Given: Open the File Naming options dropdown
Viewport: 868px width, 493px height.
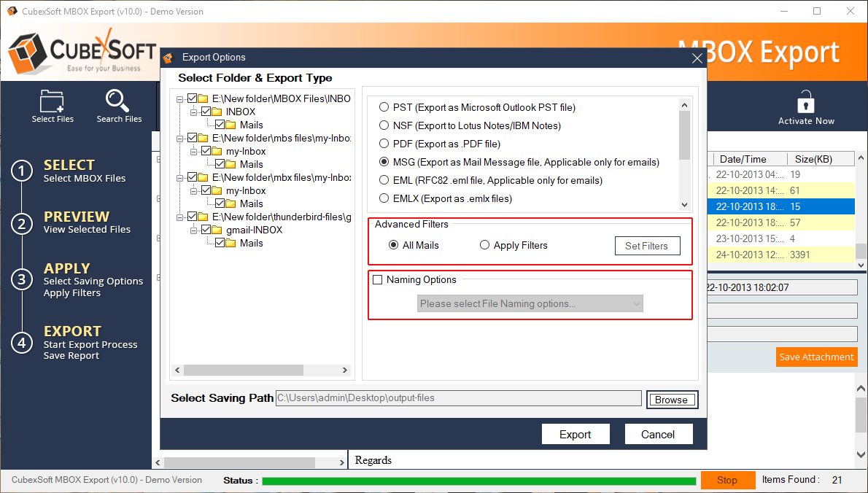Looking at the screenshot, I should click(530, 303).
